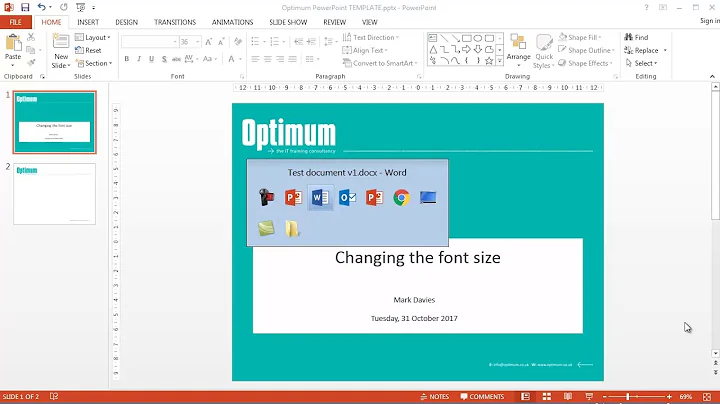Image resolution: width=720 pixels, height=404 pixels.
Task: Expand Align Text options
Action: [x=366, y=50]
